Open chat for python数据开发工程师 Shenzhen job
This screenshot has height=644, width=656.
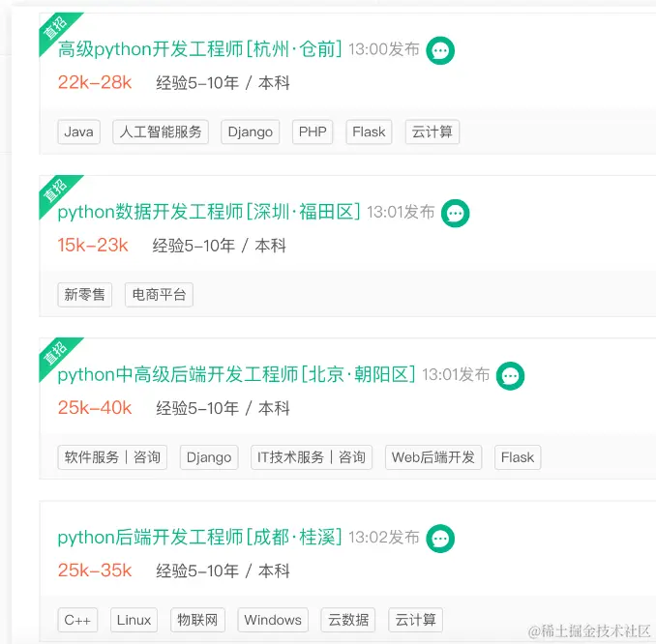tap(455, 214)
